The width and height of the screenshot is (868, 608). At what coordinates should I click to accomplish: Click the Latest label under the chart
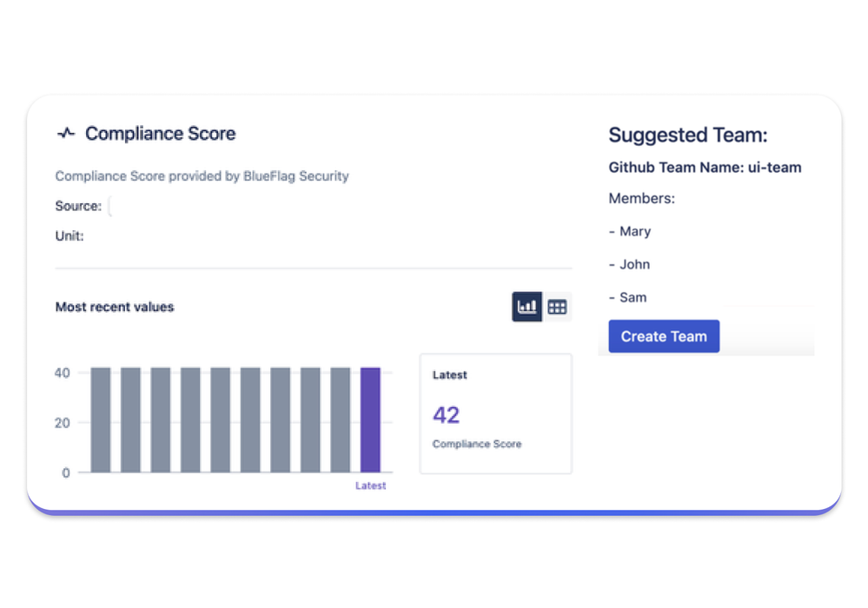pos(370,486)
